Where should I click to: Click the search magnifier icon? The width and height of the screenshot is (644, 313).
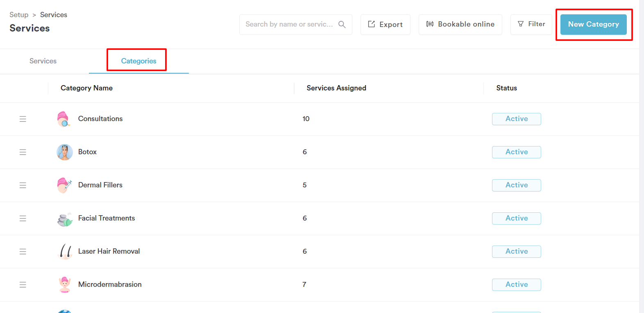pos(342,25)
